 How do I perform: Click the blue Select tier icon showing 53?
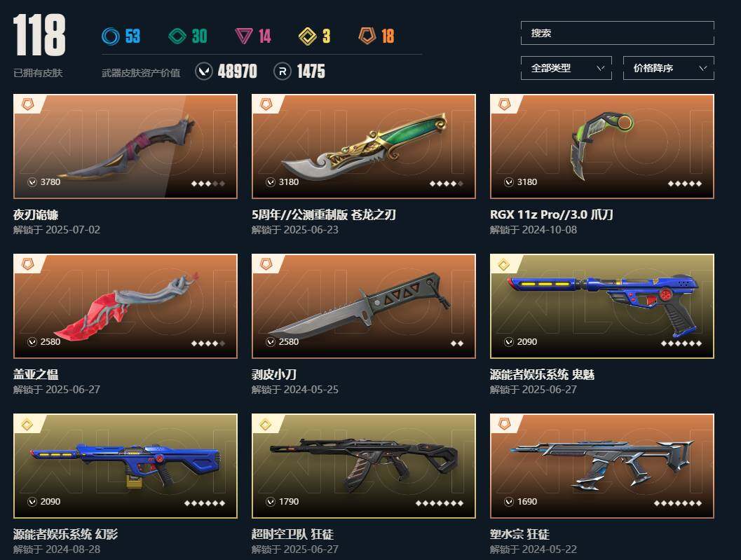tap(111, 36)
